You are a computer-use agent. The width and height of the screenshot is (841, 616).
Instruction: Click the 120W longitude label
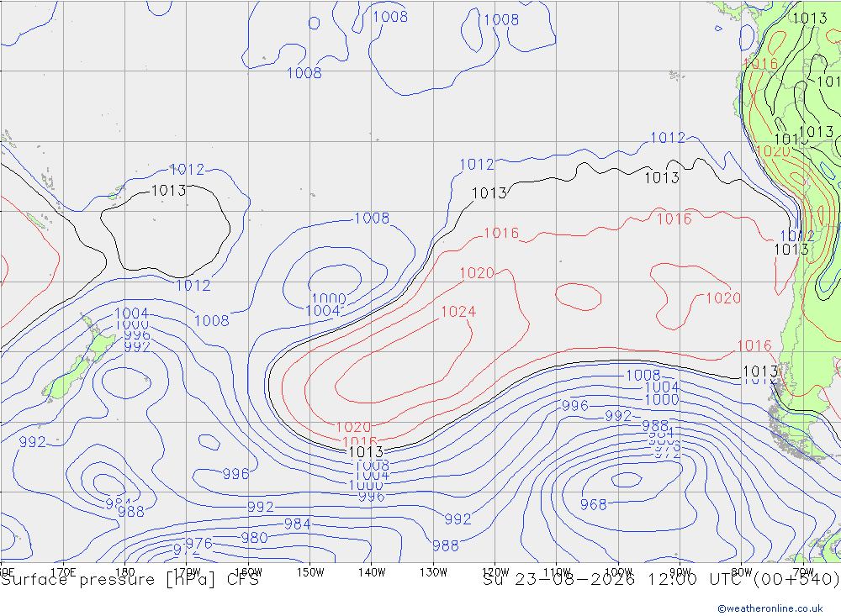[495, 572]
